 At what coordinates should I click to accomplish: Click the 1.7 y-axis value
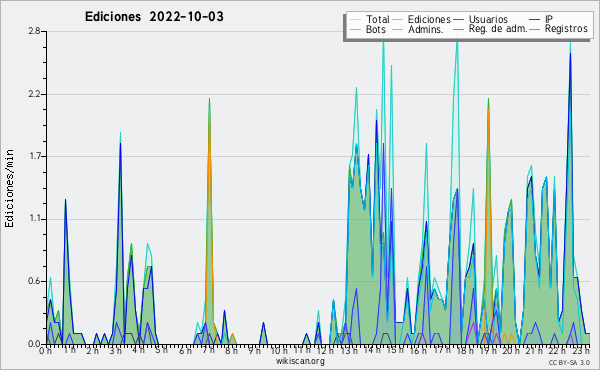click(x=34, y=156)
